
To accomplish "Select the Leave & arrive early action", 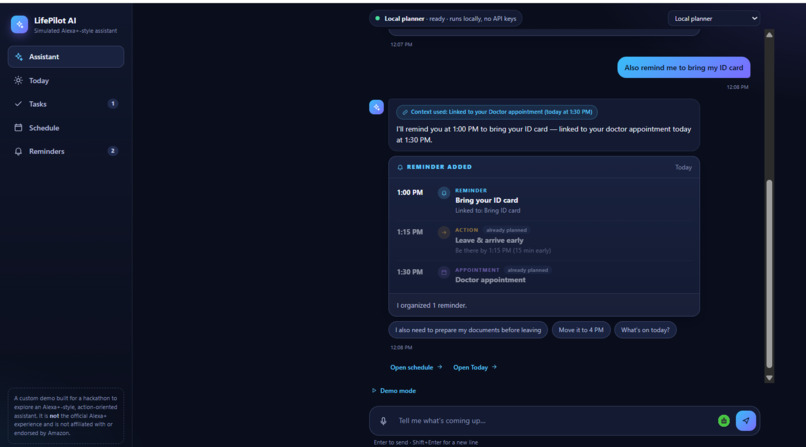I will [544, 240].
